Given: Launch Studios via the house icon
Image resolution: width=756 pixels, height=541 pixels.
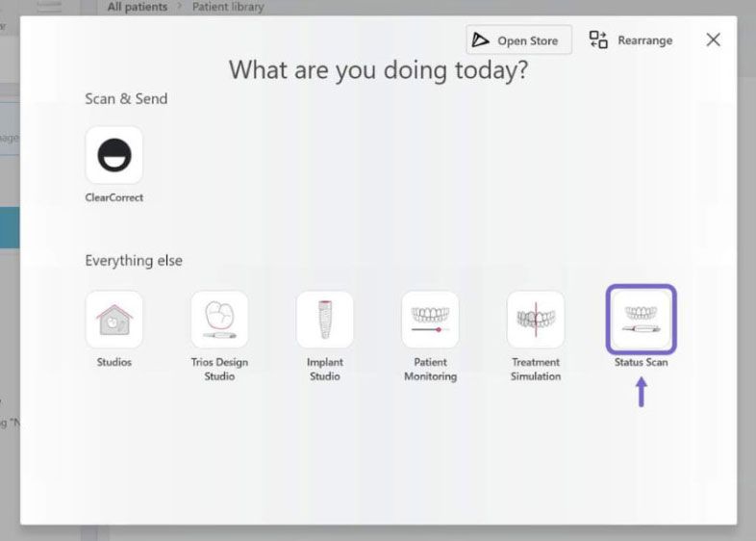Looking at the screenshot, I should (114, 320).
